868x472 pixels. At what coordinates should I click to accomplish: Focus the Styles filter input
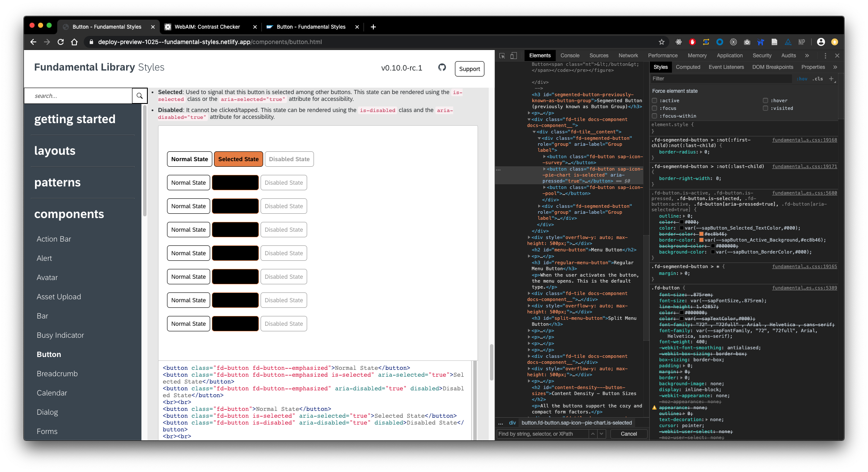722,79
